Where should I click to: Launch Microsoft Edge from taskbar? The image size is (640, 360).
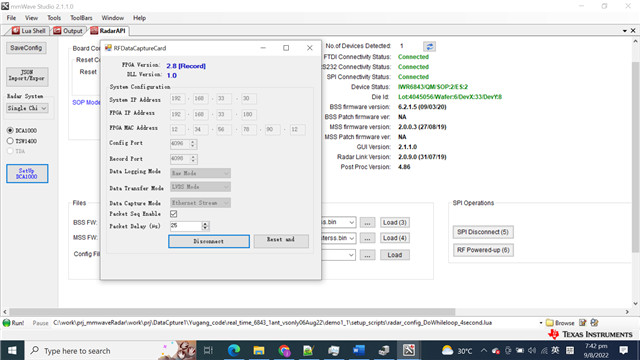(x=234, y=350)
